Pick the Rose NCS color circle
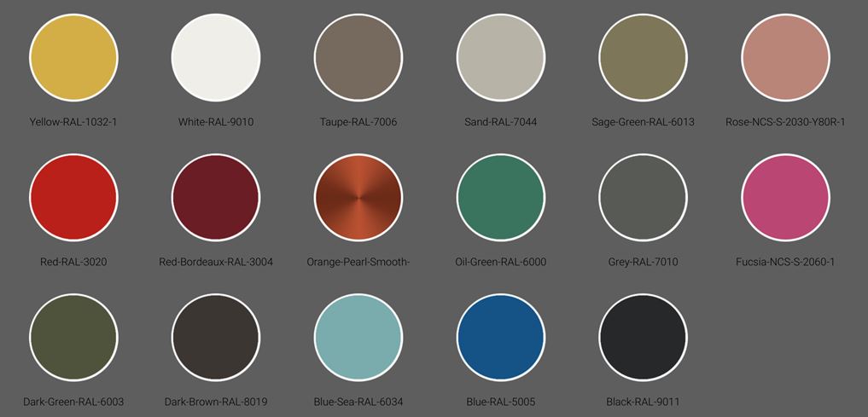The image size is (868, 417). tap(785, 58)
